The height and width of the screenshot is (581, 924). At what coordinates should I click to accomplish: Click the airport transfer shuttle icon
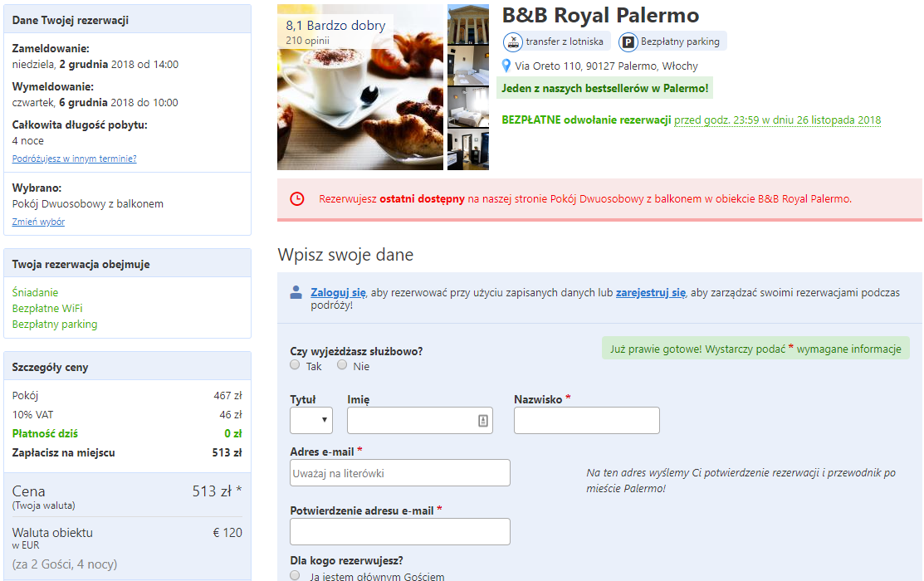click(x=513, y=41)
